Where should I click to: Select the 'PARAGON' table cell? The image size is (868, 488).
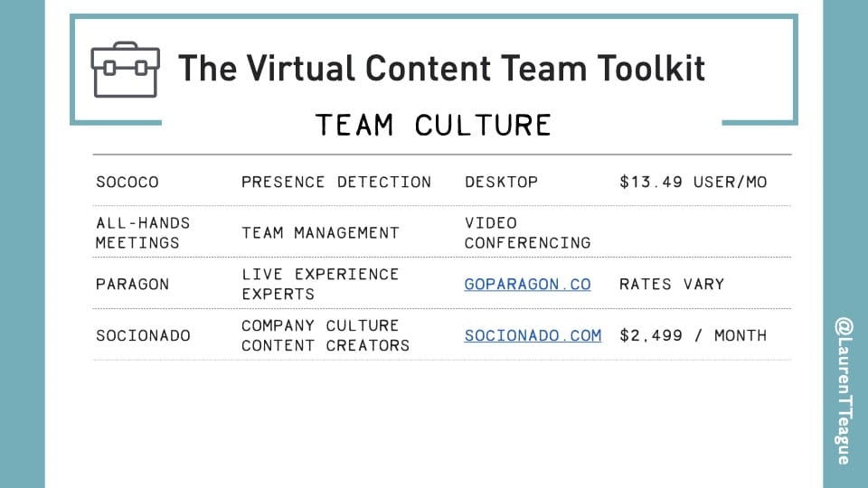click(x=132, y=285)
